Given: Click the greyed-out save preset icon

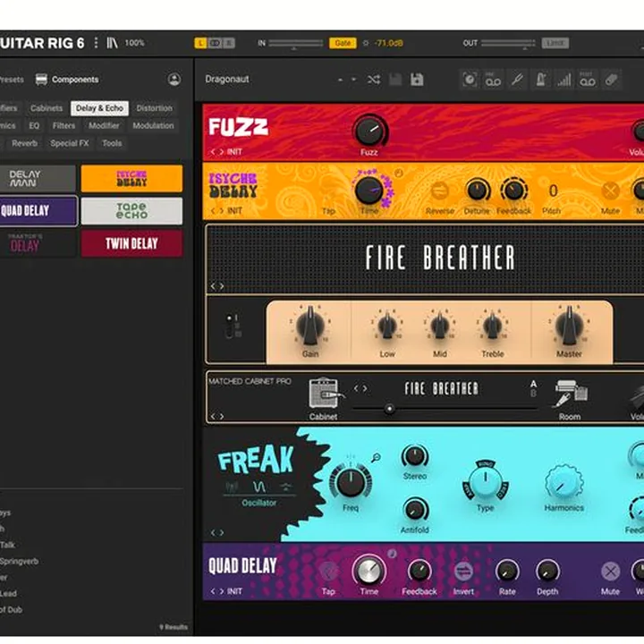Looking at the screenshot, I should point(395,80).
